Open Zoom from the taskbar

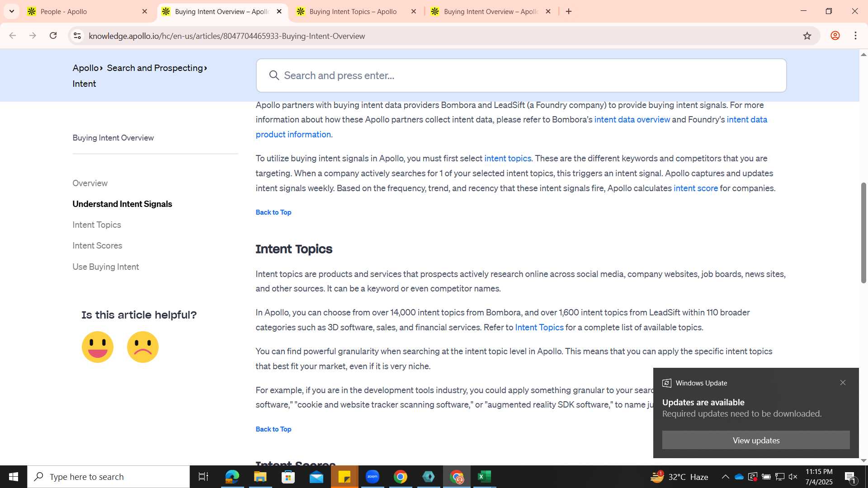coord(373,477)
